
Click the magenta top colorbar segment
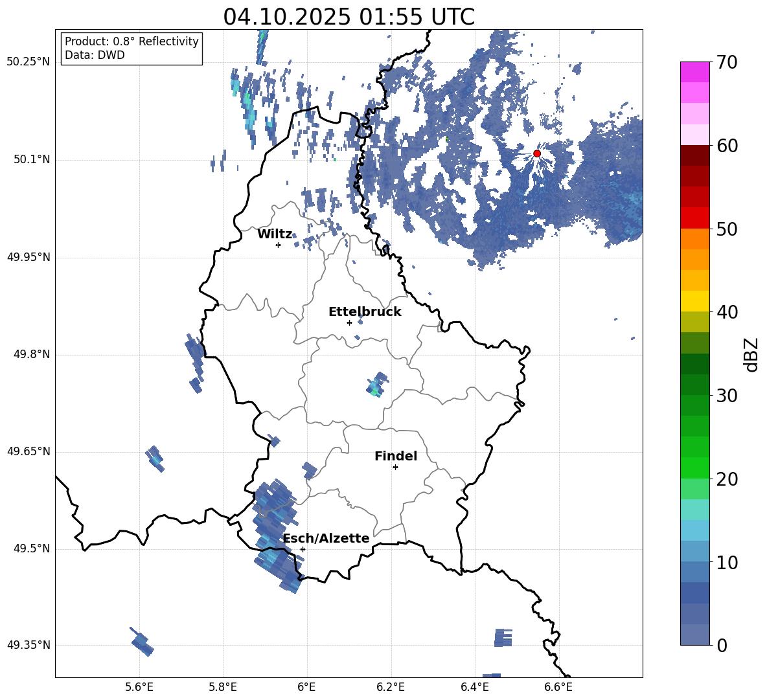click(x=694, y=72)
